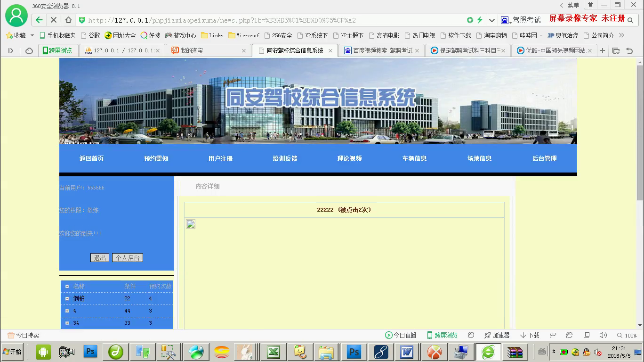This screenshot has height=362, width=644.
Task: Select 用户注册 in the navigation bar
Action: pyautogui.click(x=220, y=158)
